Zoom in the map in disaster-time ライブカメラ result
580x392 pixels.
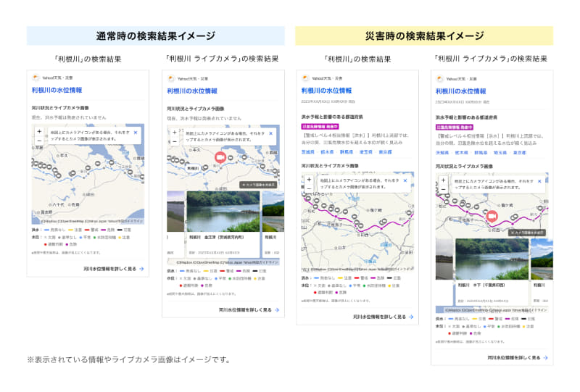tap(443, 180)
